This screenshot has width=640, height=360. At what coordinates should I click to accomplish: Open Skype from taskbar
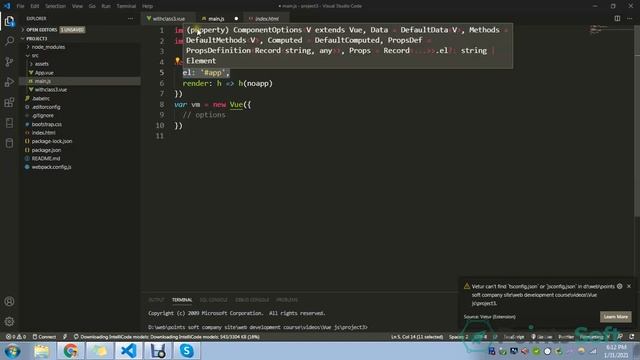click(x=187, y=351)
